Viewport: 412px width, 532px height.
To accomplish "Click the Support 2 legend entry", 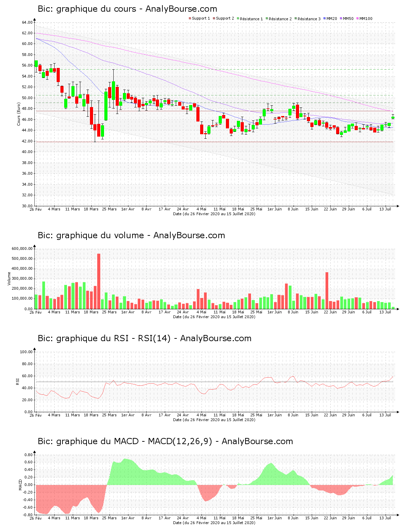I will (x=224, y=19).
